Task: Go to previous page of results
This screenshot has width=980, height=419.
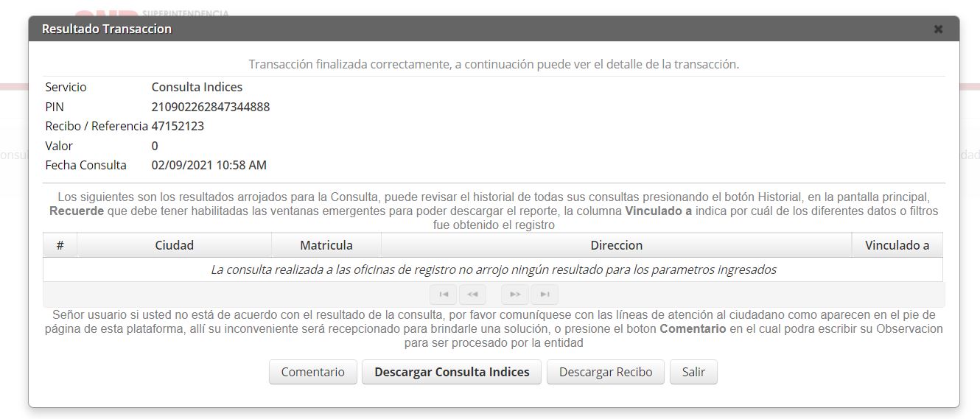Action: click(x=472, y=295)
